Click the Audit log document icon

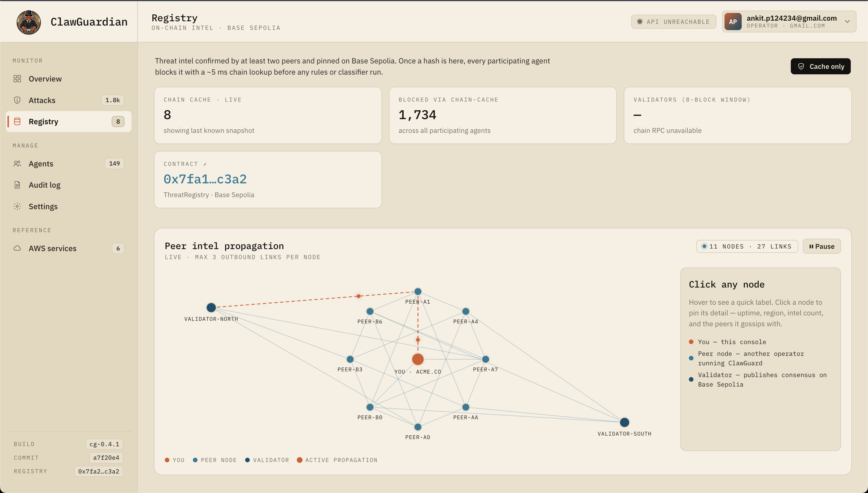tap(17, 185)
